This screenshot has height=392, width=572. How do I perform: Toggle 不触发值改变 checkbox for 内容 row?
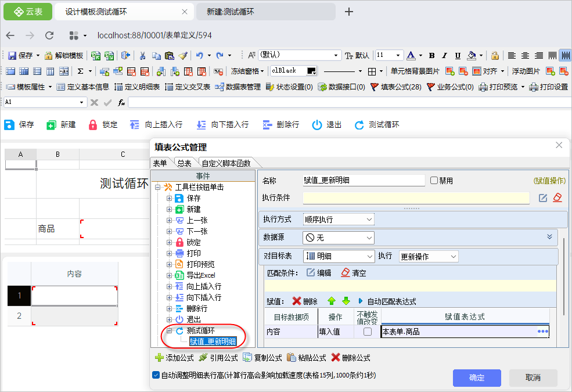pyautogui.click(x=368, y=332)
